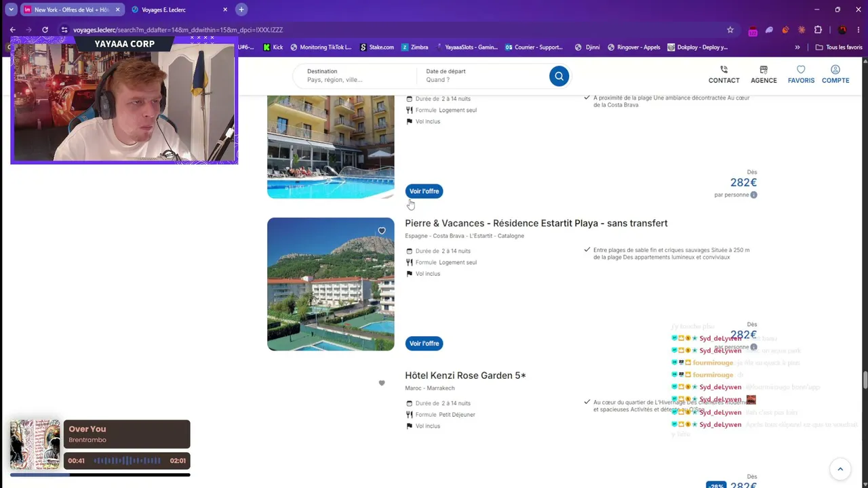Image resolution: width=868 pixels, height=488 pixels.
Task: Open the Dokploy bookmark
Action: (698, 47)
